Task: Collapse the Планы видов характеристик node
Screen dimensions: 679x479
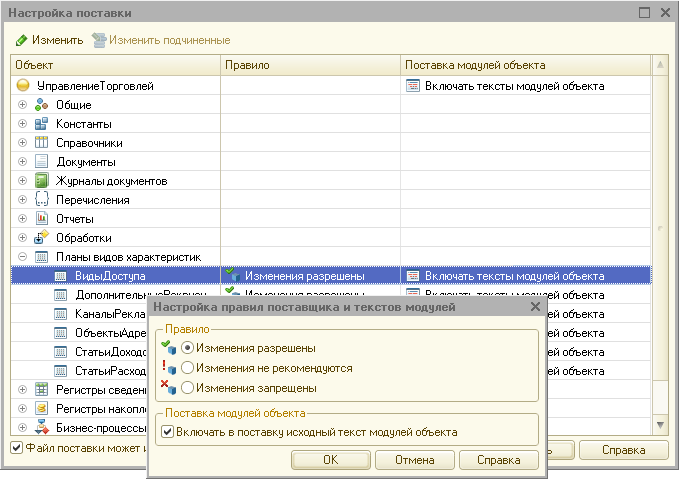Action: (23, 257)
